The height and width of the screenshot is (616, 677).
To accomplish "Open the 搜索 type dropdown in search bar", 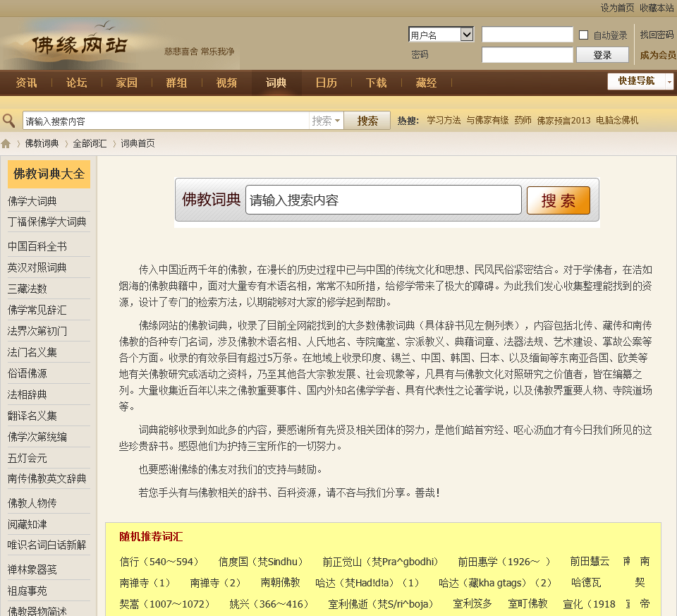I will pyautogui.click(x=326, y=121).
